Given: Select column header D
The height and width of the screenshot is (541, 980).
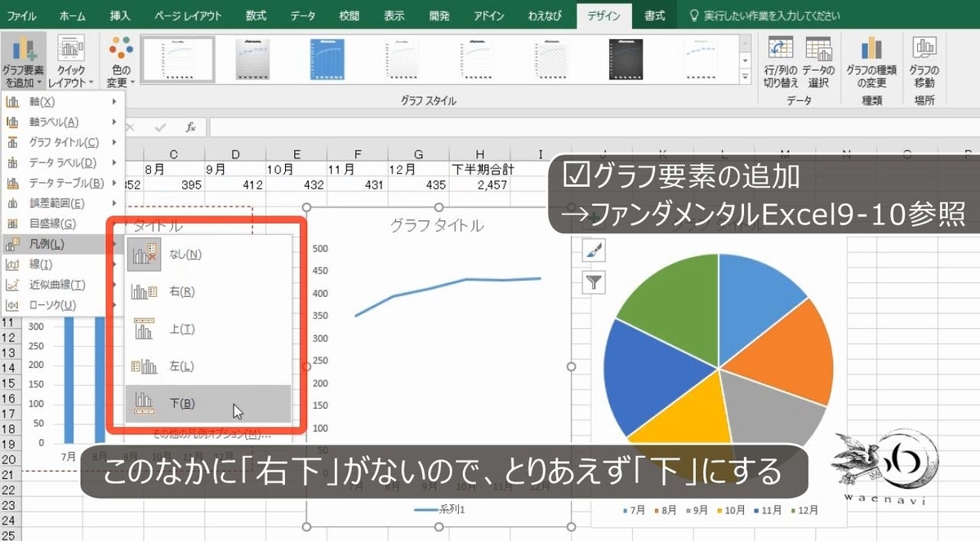Looking at the screenshot, I should pyautogui.click(x=235, y=153).
